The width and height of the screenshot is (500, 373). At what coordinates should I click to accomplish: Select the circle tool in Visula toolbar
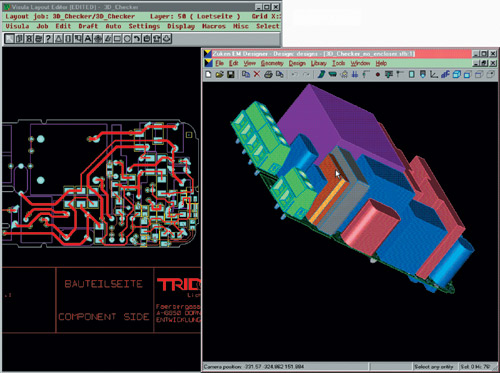point(127,39)
